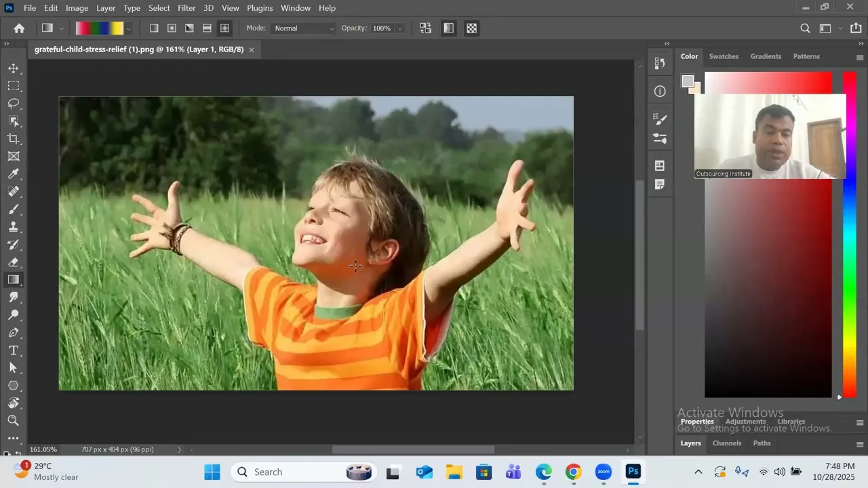Select the Object Selection tool
The image size is (868, 488).
pyautogui.click(x=14, y=121)
